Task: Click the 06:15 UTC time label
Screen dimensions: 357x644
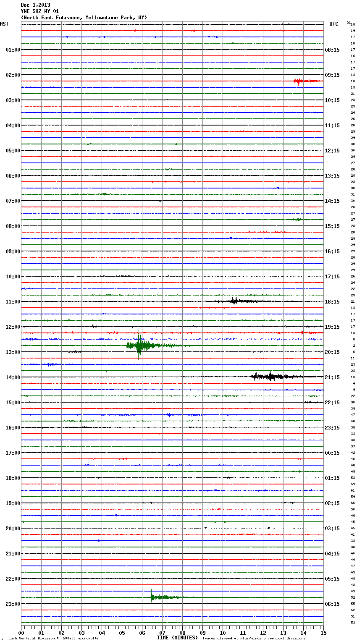Action: (x=332, y=604)
